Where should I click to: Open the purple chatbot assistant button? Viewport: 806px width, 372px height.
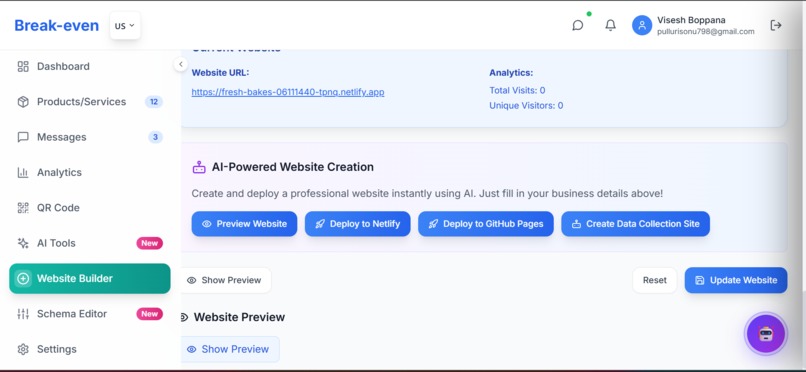pos(766,334)
